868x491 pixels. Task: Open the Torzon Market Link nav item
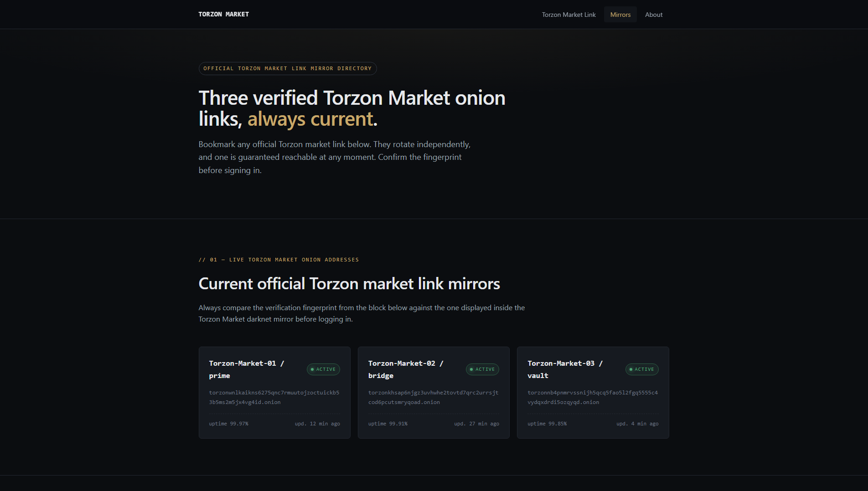tap(568, 15)
